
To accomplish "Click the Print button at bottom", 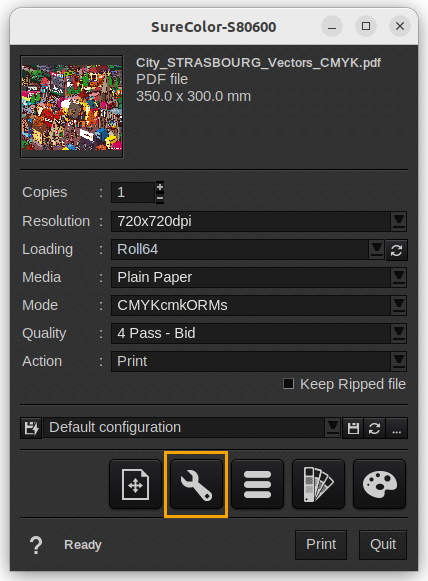I will coord(321,545).
